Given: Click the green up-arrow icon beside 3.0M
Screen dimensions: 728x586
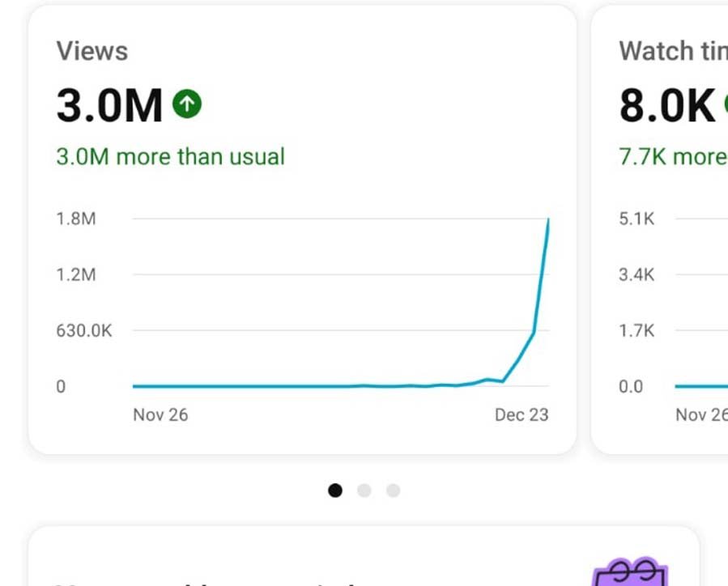Looking at the screenshot, I should 187,104.
